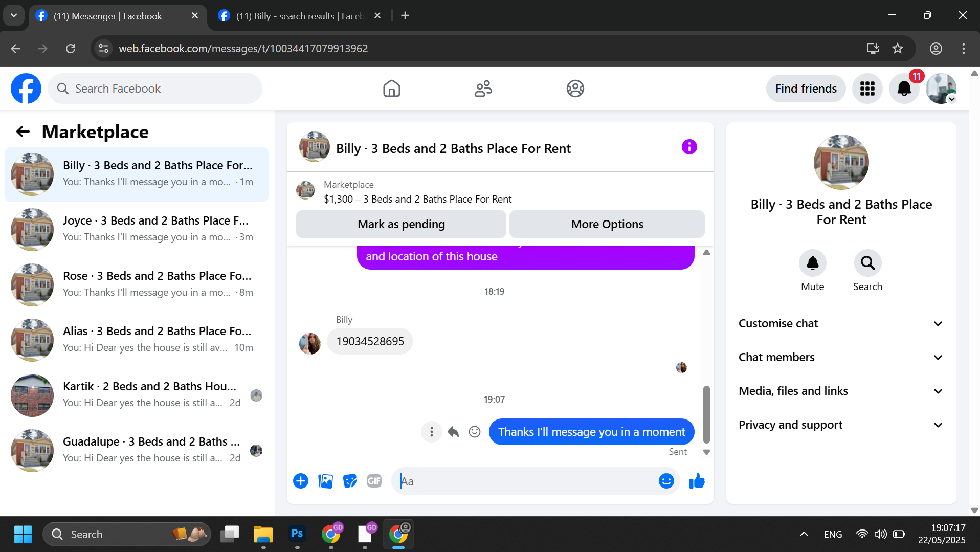
Task: Open conversation information purple icon
Action: (x=689, y=147)
